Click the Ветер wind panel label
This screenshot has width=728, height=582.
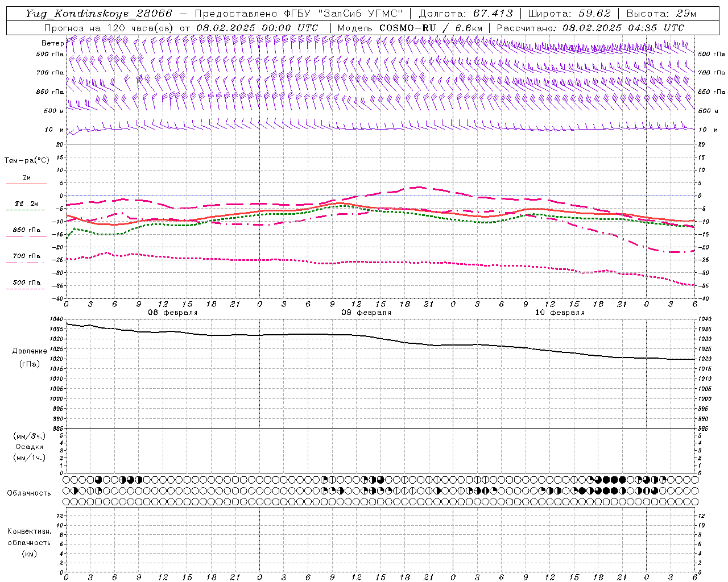pyautogui.click(x=52, y=43)
